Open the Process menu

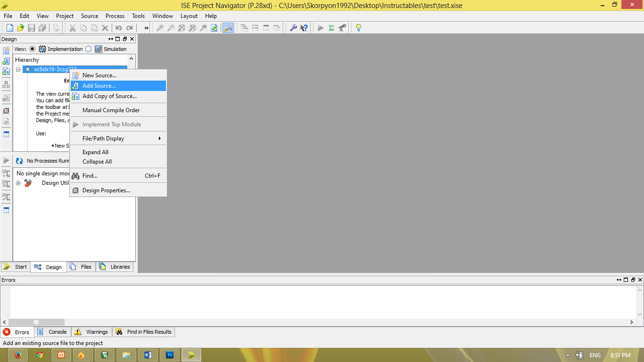click(x=115, y=16)
